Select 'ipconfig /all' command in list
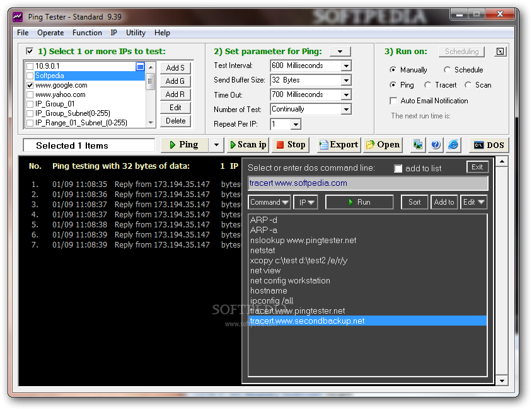The width and height of the screenshot is (532, 410). 367,301
